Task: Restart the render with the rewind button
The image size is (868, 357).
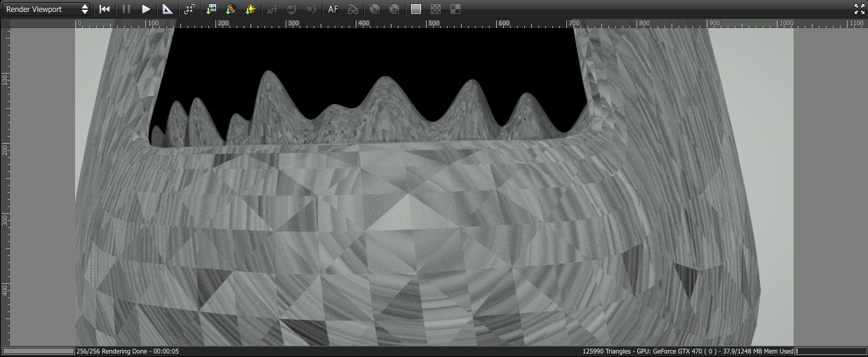Action: click(105, 9)
